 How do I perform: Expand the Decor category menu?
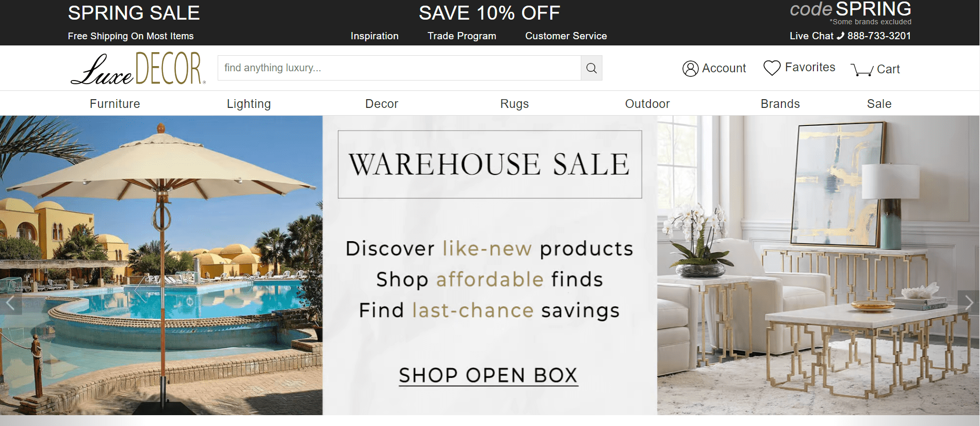382,104
